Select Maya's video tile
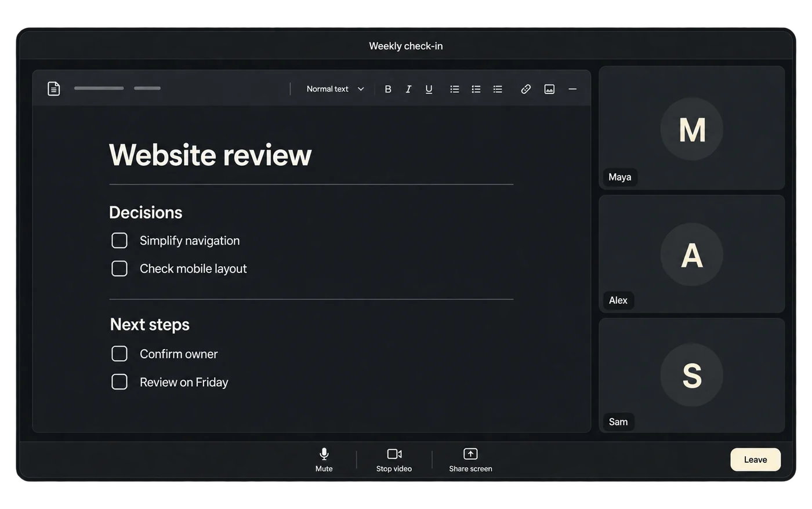 click(692, 128)
